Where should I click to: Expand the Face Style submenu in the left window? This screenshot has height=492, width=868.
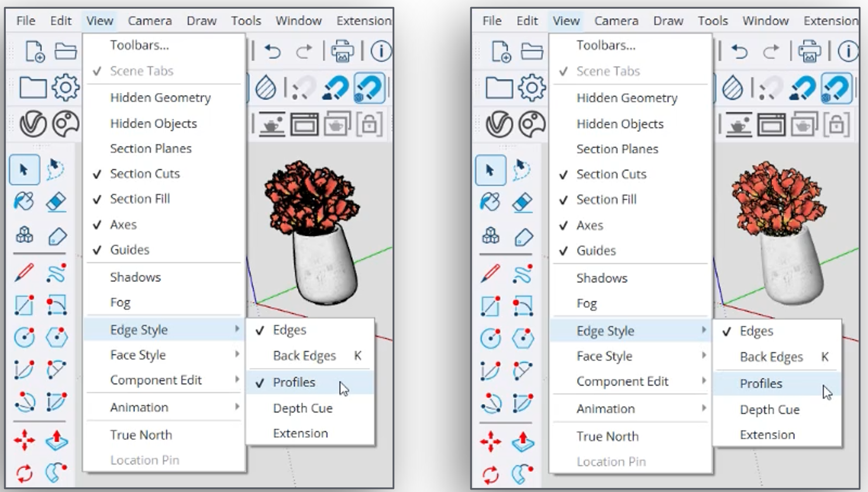pyautogui.click(x=138, y=355)
